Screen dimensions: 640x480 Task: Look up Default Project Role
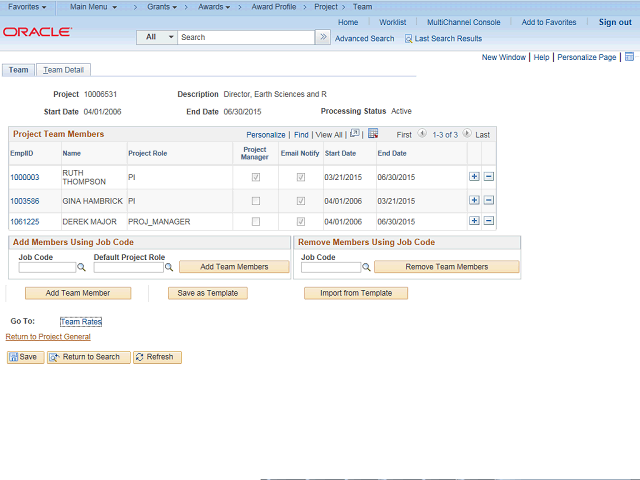pyautogui.click(x=169, y=267)
